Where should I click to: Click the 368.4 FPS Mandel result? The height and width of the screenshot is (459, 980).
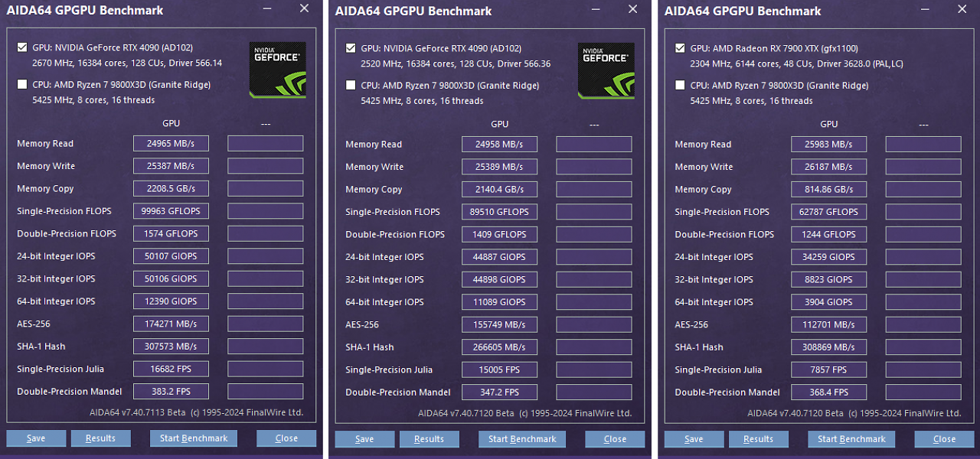828,392
